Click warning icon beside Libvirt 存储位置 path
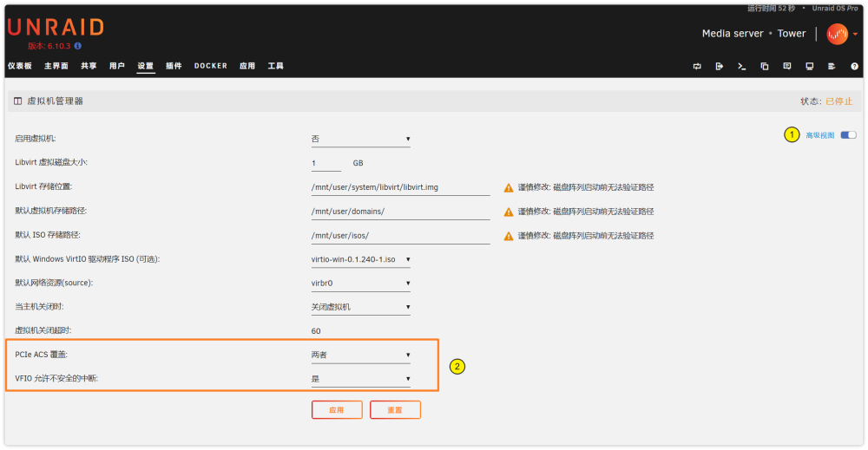 click(508, 188)
